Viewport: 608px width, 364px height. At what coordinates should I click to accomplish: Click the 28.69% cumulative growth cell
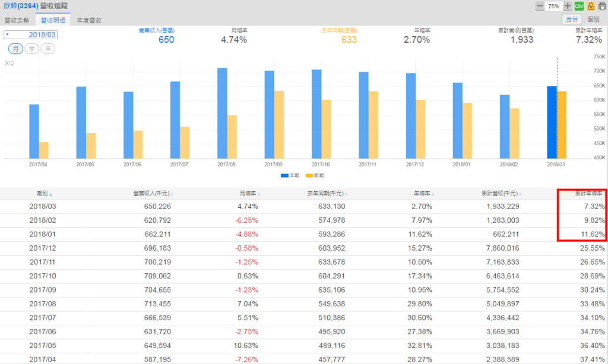[x=593, y=276]
